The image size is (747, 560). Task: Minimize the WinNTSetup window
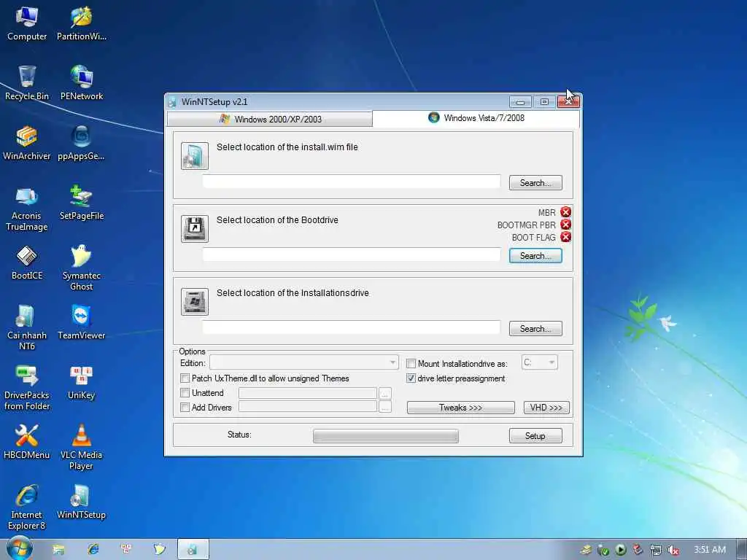pos(520,102)
